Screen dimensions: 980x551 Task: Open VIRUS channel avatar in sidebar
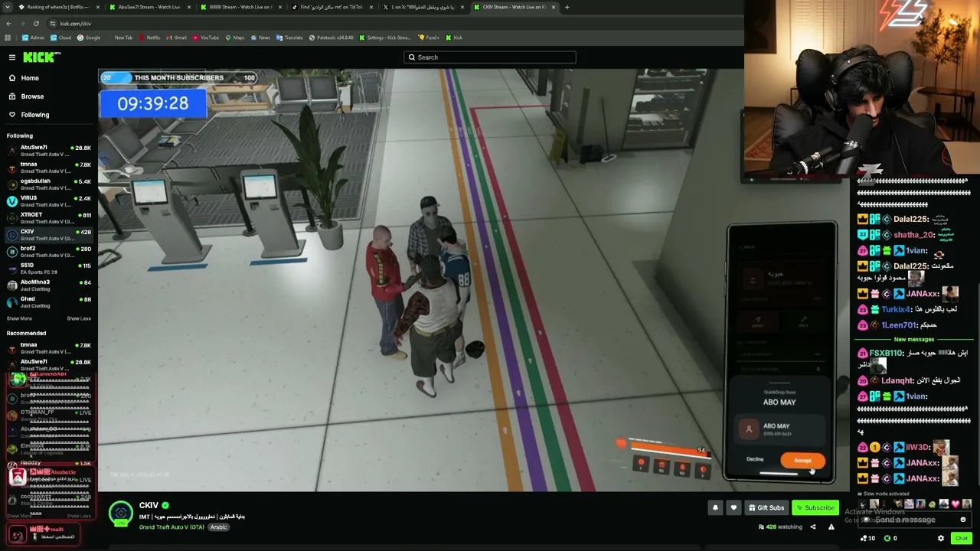point(12,201)
